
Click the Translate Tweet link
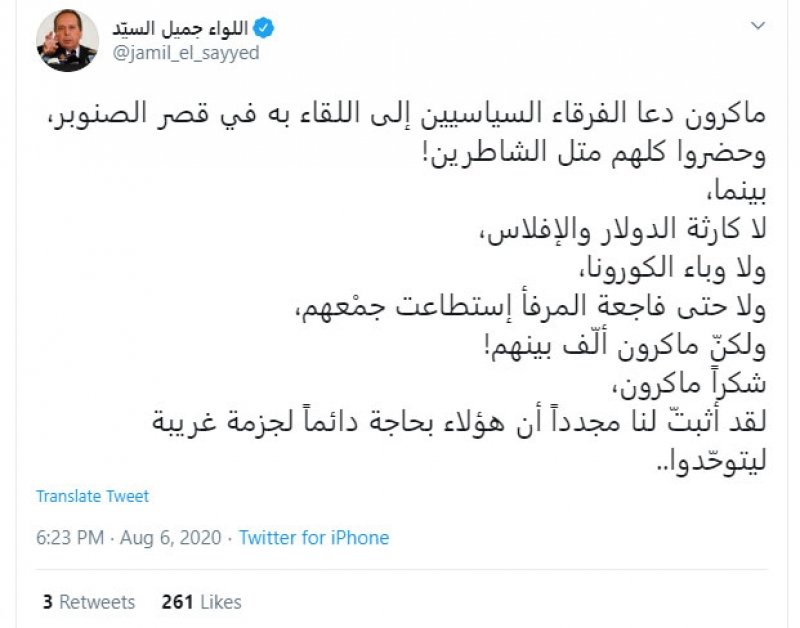[x=92, y=496]
